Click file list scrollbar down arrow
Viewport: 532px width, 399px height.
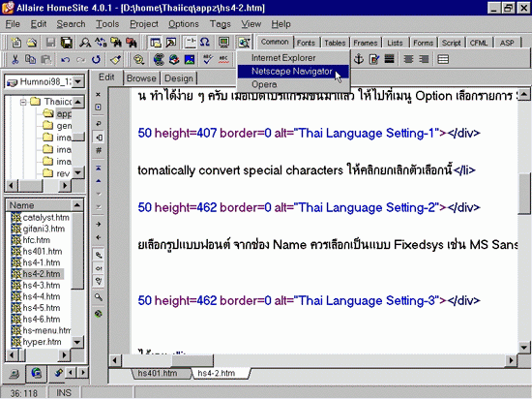point(77,342)
